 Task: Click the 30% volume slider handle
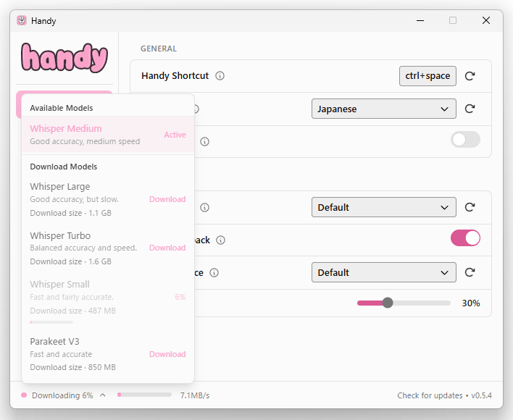pyautogui.click(x=388, y=303)
